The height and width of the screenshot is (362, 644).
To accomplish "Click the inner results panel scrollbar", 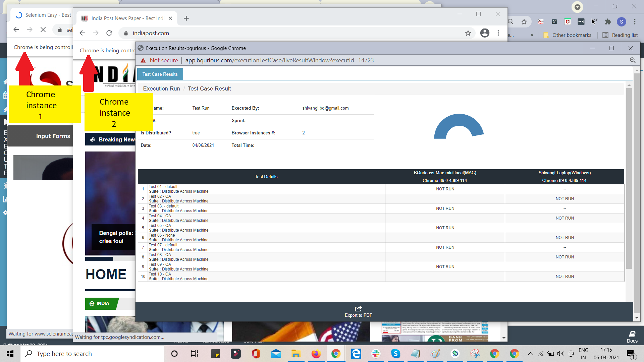I will pyautogui.click(x=629, y=178).
